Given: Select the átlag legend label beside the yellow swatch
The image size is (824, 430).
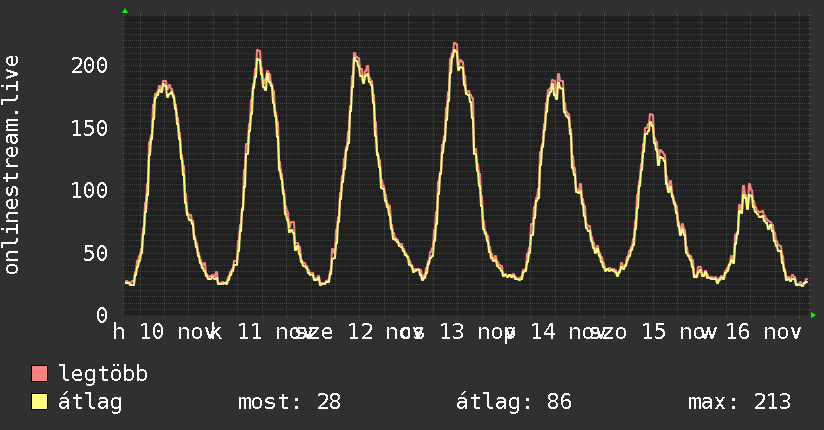Looking at the screenshot, I should coord(90,402).
